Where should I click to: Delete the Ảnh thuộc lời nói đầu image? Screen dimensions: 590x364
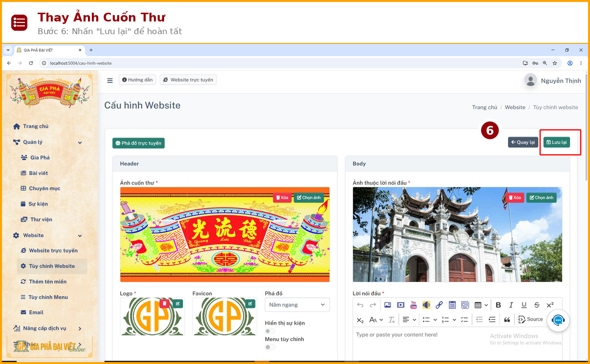click(514, 198)
